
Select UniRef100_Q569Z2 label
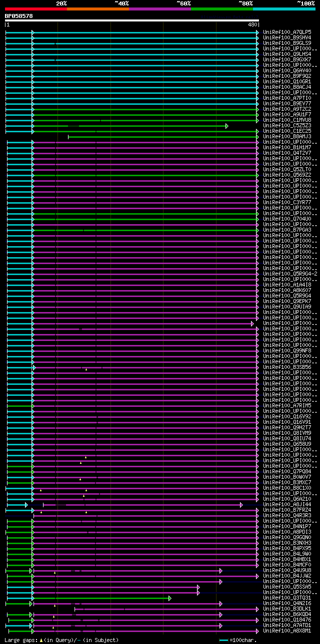287,175
